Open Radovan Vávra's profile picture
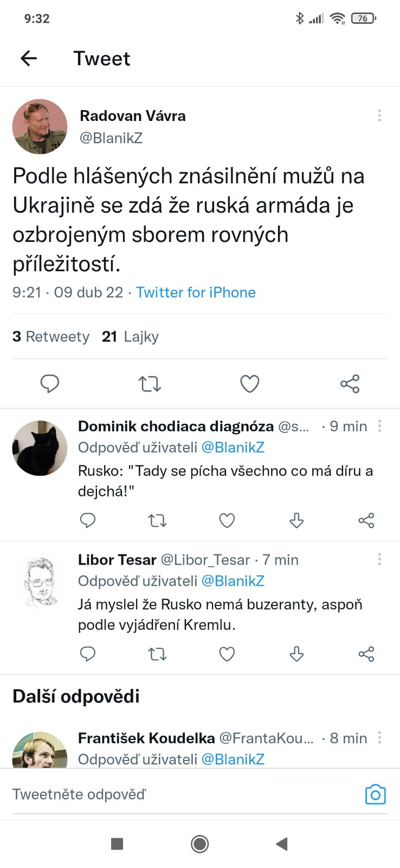 (40, 126)
